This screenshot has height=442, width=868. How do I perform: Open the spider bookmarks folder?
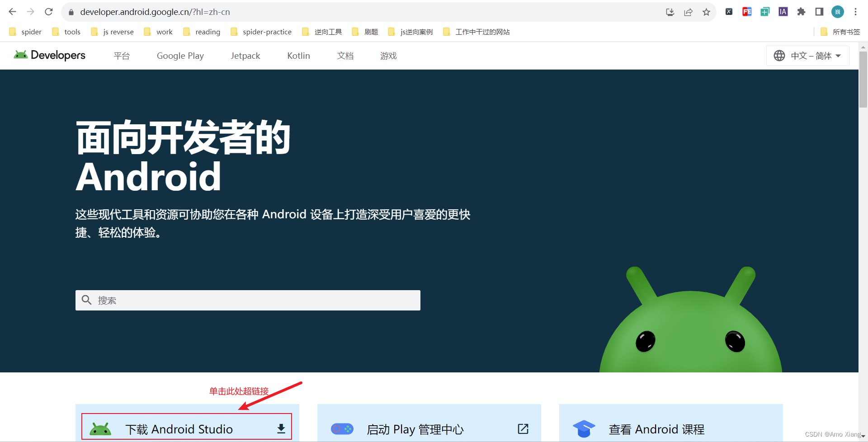coord(25,32)
